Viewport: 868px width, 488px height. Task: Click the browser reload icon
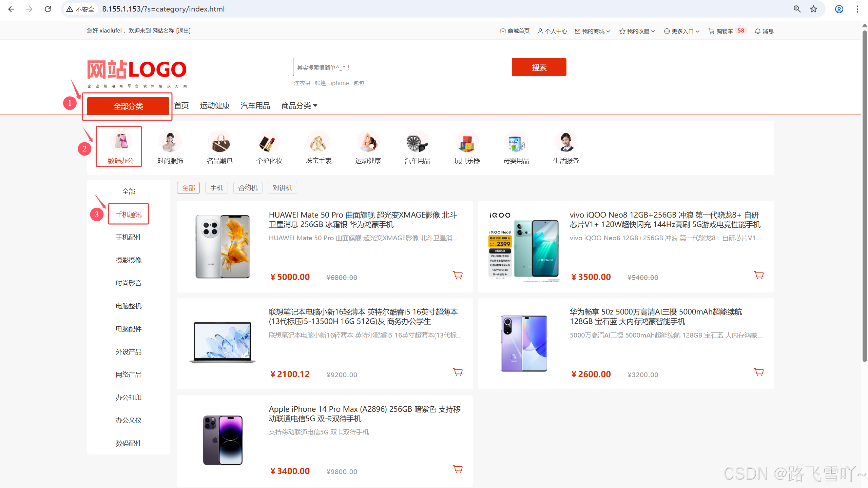[x=48, y=9]
